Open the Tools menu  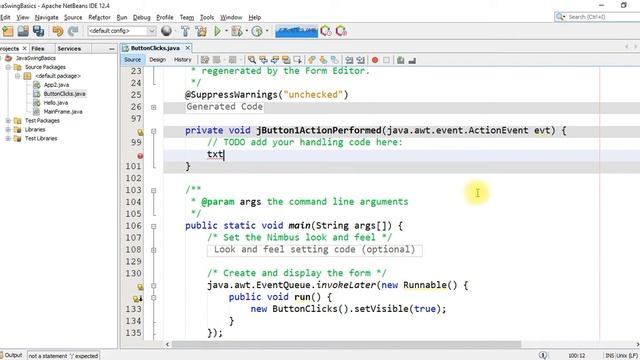(207, 17)
